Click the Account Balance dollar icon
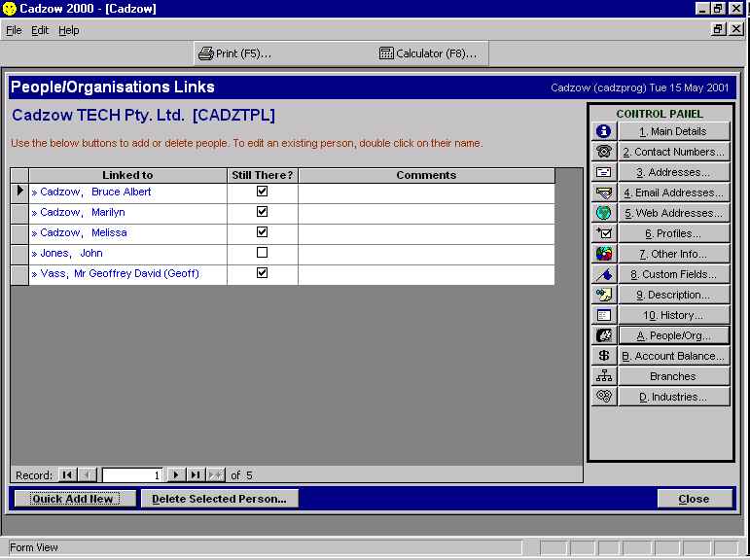750x560 pixels. 604,356
